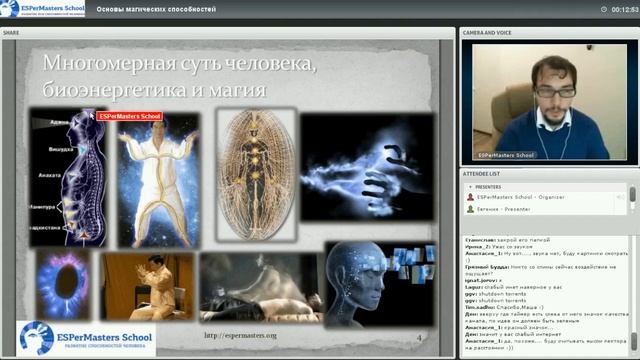Click the attendee list scrollbar thumb
This screenshot has height=360, width=640.
pos(633,194)
